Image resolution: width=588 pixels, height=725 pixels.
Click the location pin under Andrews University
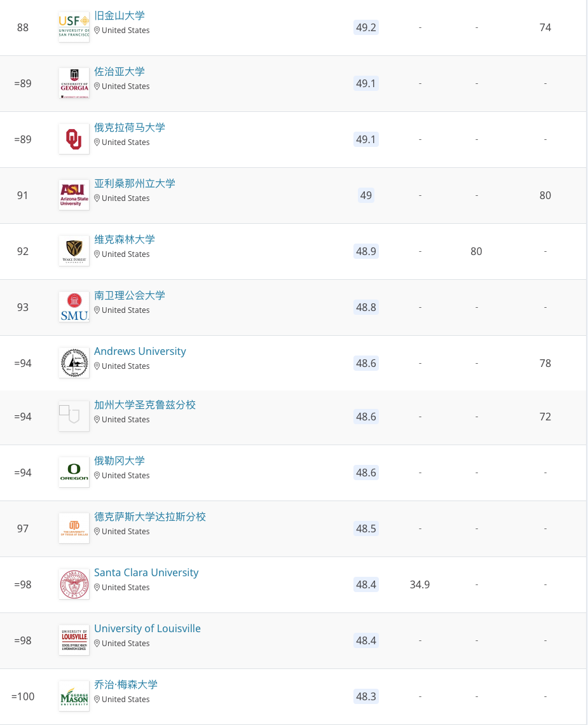click(97, 366)
